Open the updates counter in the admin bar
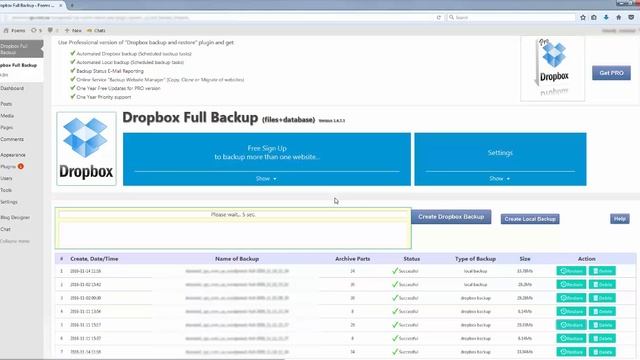 (x=36, y=30)
